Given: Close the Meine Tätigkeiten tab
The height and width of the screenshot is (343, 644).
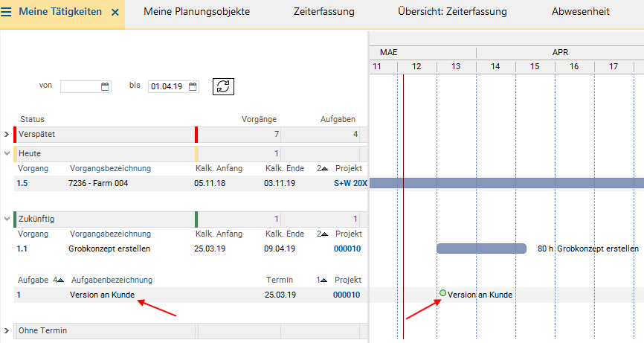Looking at the screenshot, I should [x=115, y=13].
